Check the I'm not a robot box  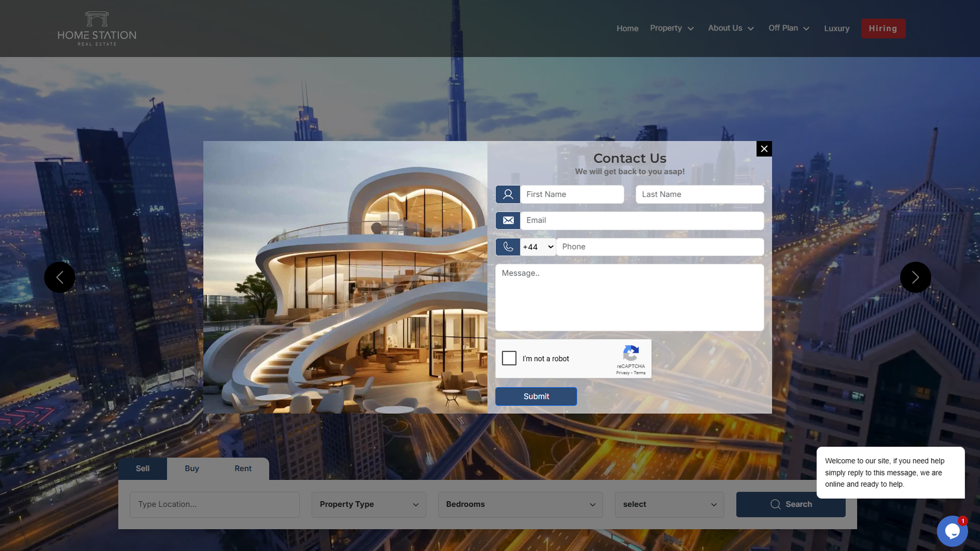click(509, 358)
